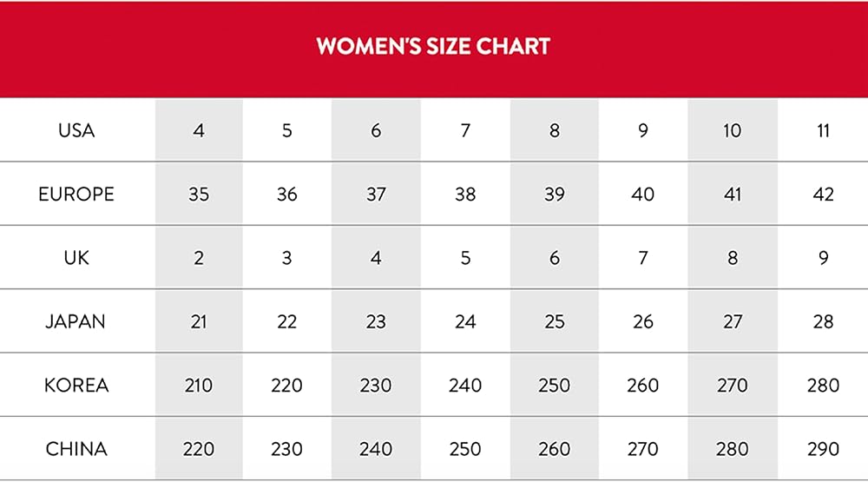Click Japan size 21 cell
Viewport: 868px width, 482px height.
tap(199, 321)
